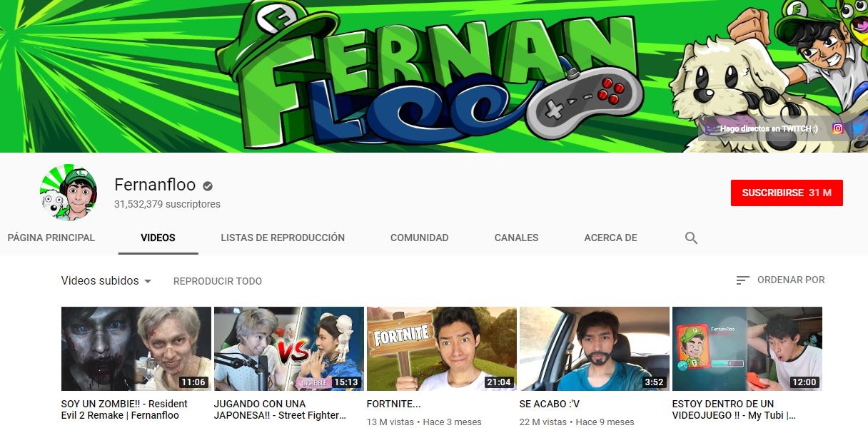868x428 pixels.
Task: Click the Fernanfloo channel avatar
Action: click(68, 193)
